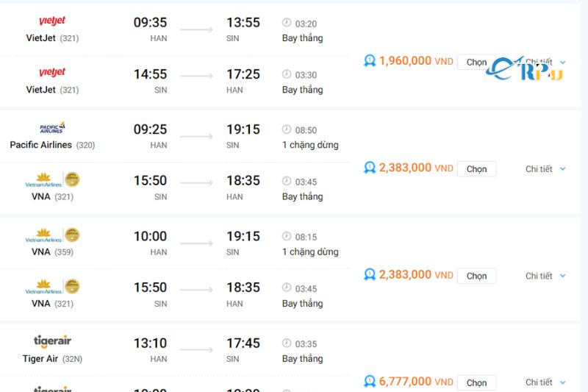Screen dimensions: 588x392
Task: Click the VietJet logo on the 14:55 return flight
Action: [x=52, y=72]
